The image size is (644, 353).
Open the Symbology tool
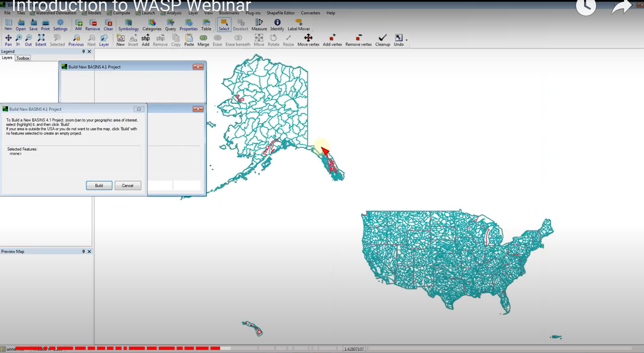coord(128,25)
